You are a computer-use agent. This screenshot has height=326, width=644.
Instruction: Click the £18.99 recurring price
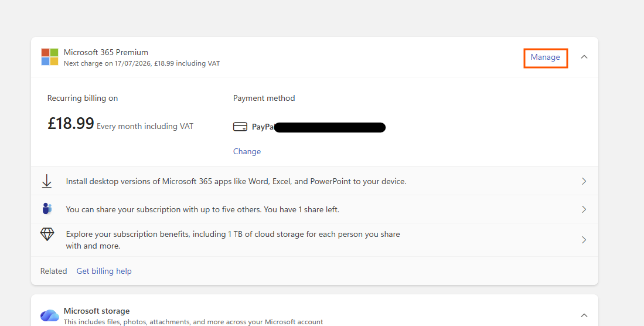click(x=71, y=123)
